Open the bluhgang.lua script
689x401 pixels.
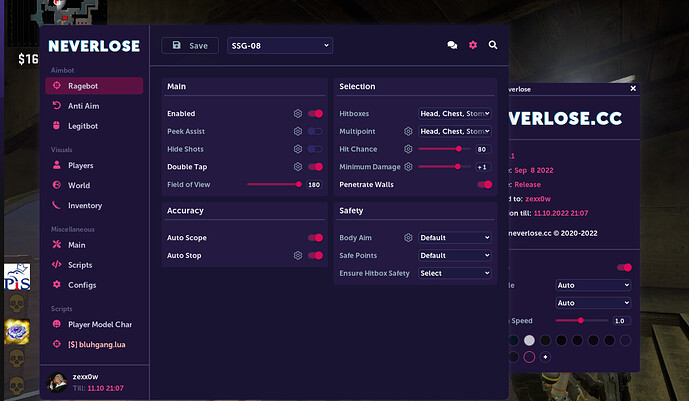94,345
